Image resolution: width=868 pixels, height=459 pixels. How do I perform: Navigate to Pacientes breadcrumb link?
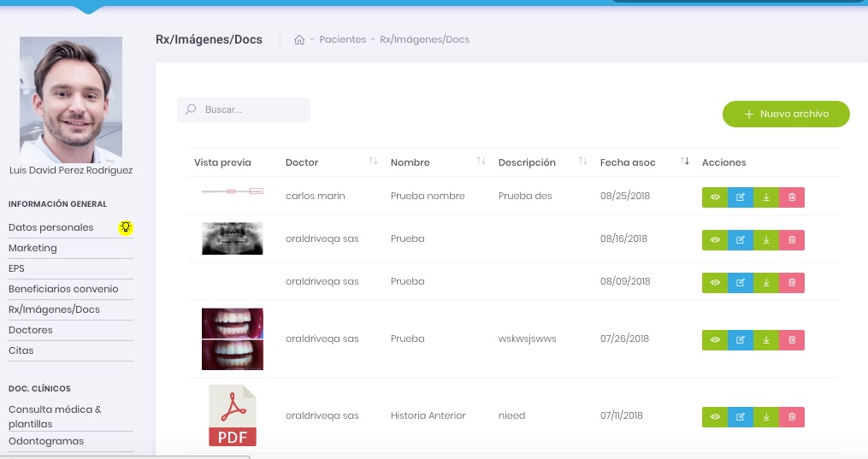coord(342,40)
